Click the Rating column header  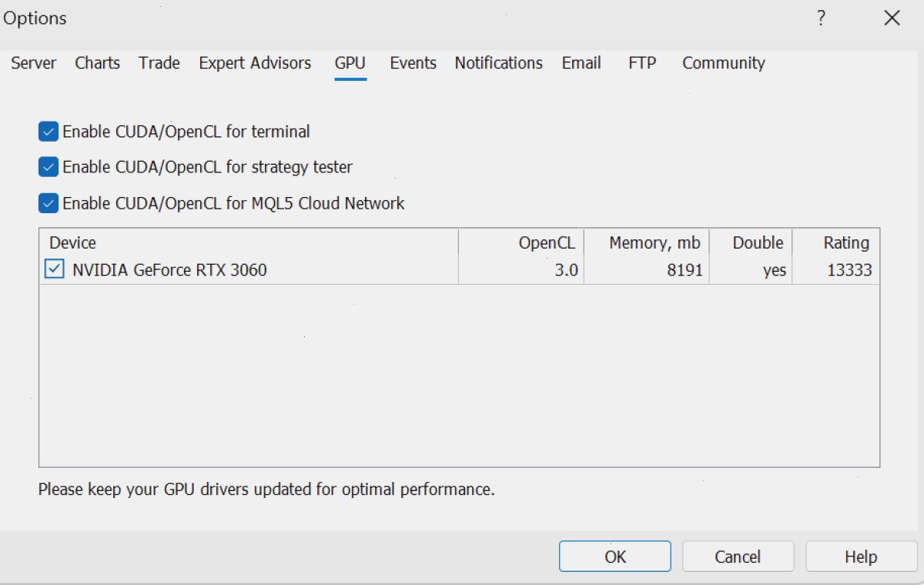[x=835, y=242]
